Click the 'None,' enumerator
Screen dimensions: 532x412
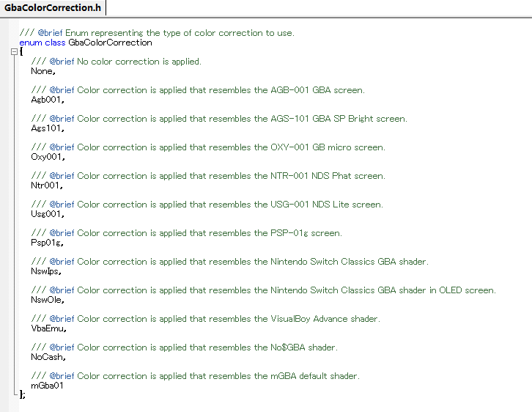(43, 71)
